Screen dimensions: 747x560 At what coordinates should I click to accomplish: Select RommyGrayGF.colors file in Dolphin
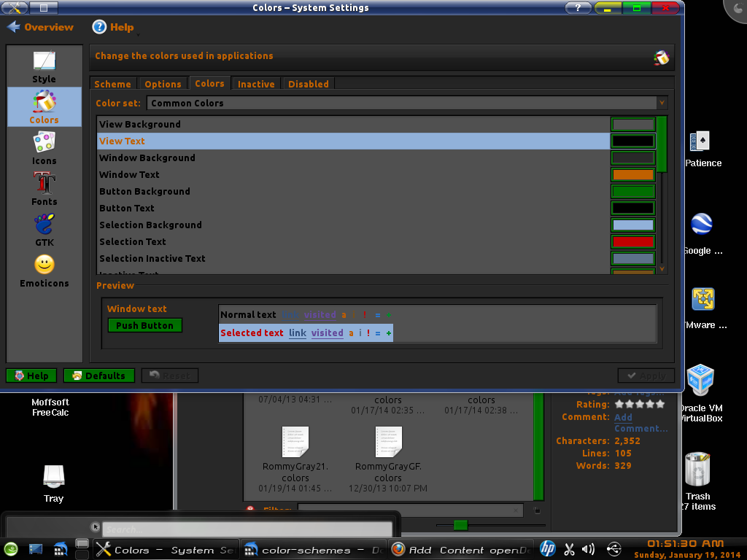[x=388, y=459]
